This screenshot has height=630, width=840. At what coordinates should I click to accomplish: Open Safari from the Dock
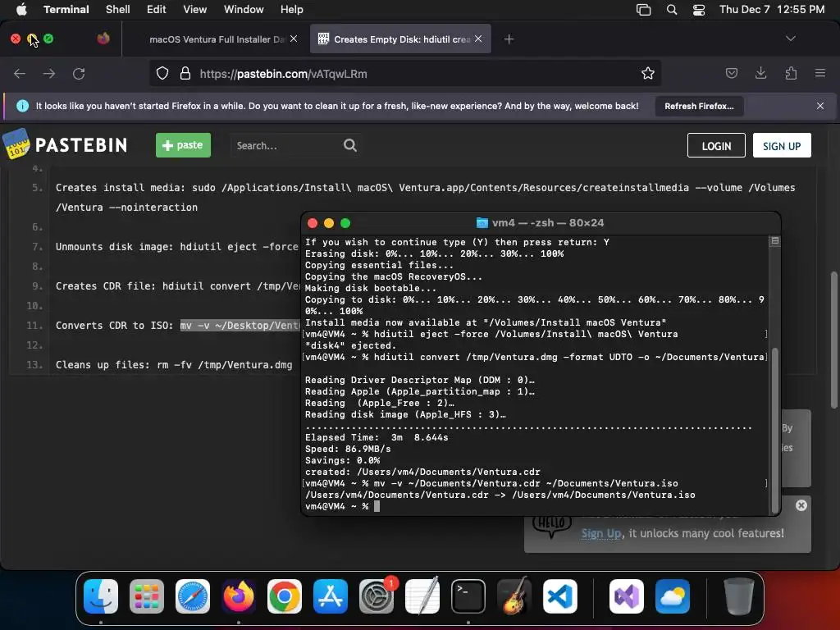pyautogui.click(x=193, y=596)
